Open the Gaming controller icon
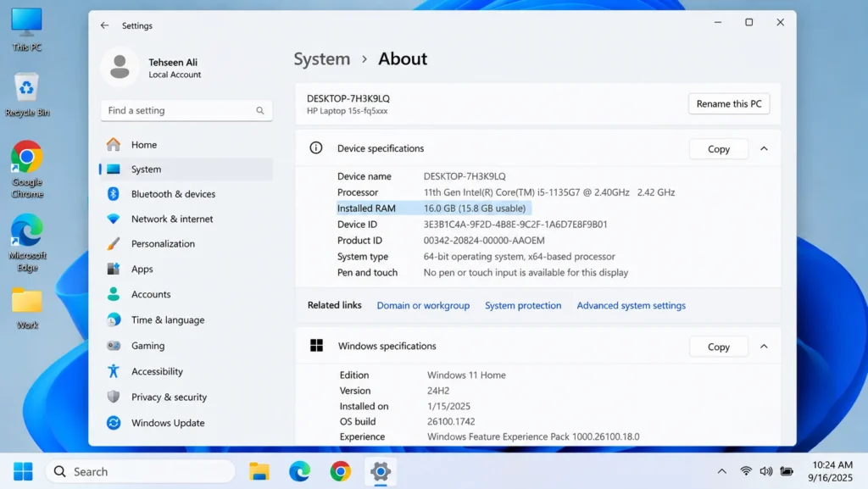Screen dimensions: 868x489 (x=114, y=346)
